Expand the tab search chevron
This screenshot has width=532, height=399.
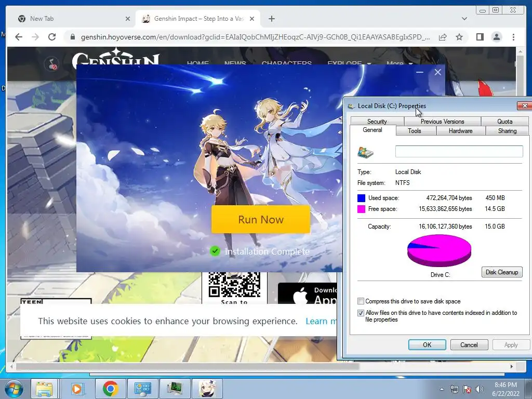pyautogui.click(x=464, y=19)
